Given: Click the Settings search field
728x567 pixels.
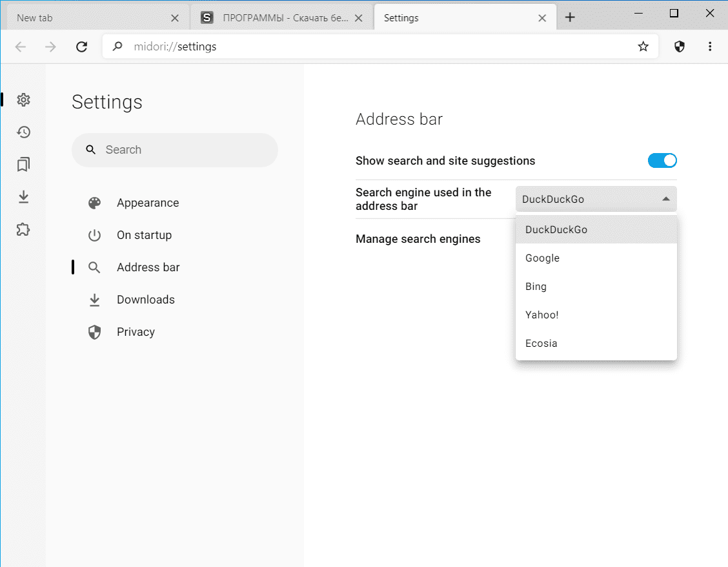Looking at the screenshot, I should pos(181,150).
